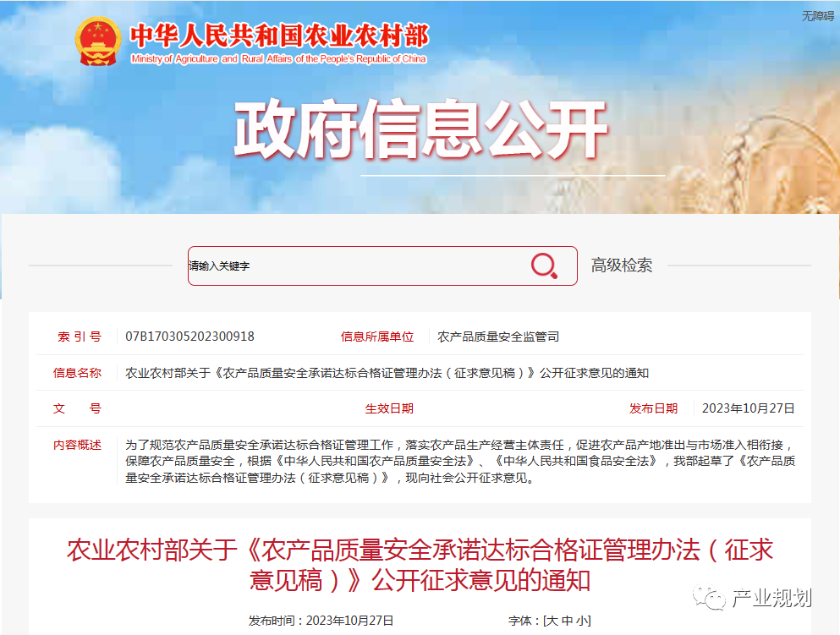The width and height of the screenshot is (840, 635).
Task: Click the WeChat watermark icon
Action: (708, 597)
